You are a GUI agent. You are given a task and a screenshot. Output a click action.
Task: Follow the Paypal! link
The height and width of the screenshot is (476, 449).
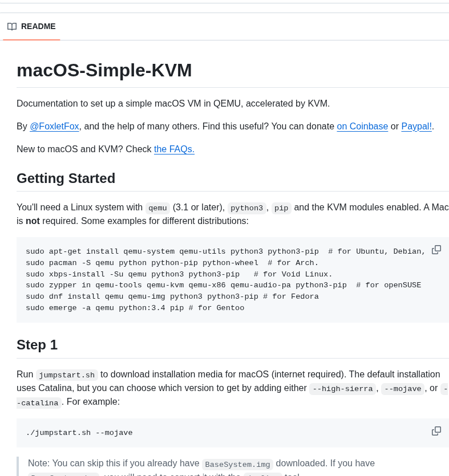pos(416,127)
